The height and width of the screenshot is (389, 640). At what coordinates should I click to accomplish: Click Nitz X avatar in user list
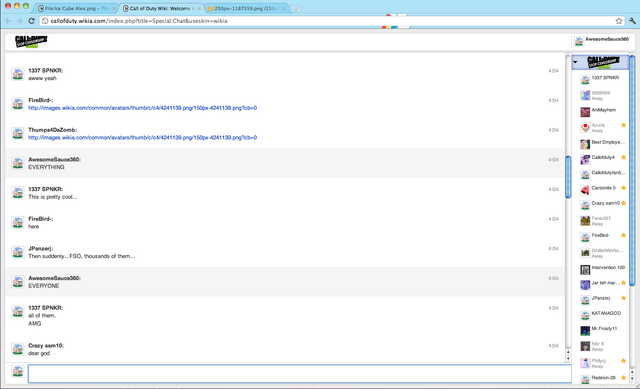pyautogui.click(x=585, y=346)
